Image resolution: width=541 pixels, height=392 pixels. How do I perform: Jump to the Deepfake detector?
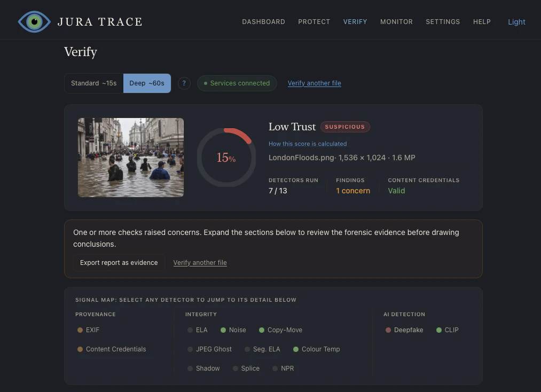pyautogui.click(x=404, y=330)
